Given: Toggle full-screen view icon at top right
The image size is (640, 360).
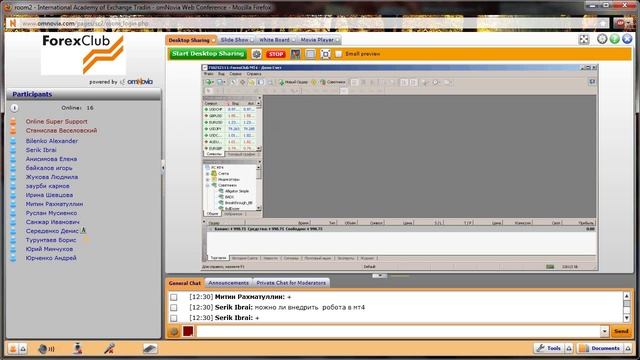Looking at the screenshot, I should click(x=584, y=39).
